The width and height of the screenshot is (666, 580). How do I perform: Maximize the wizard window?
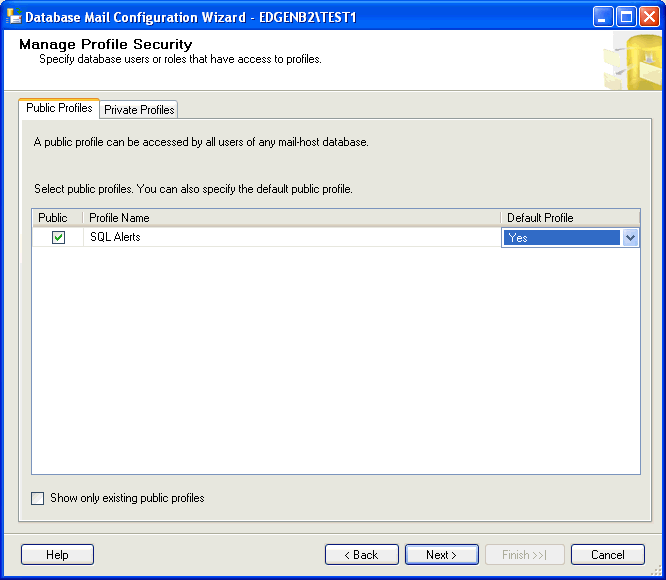(626, 16)
